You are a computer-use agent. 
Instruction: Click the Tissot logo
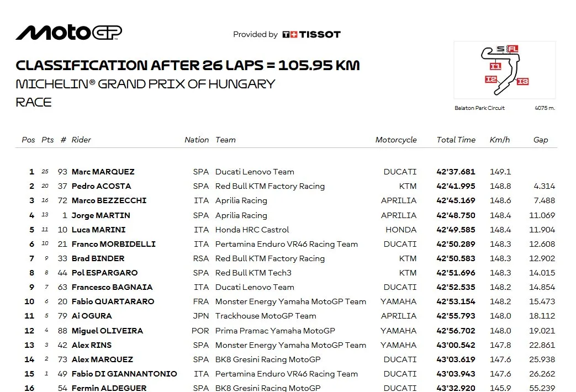click(311, 35)
